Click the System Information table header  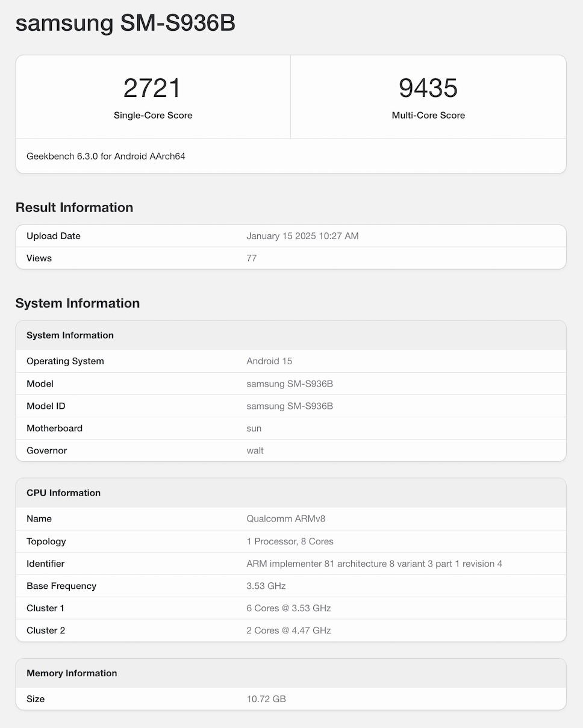tap(70, 335)
